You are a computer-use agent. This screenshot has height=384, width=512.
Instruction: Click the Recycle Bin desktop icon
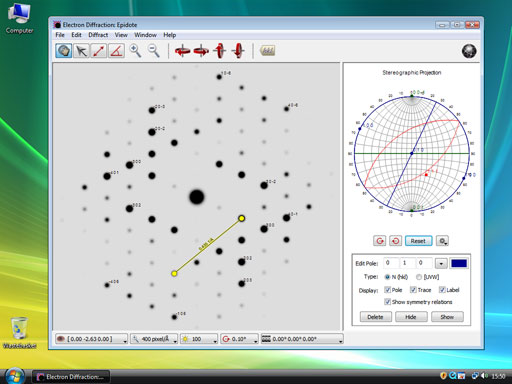[19, 332]
